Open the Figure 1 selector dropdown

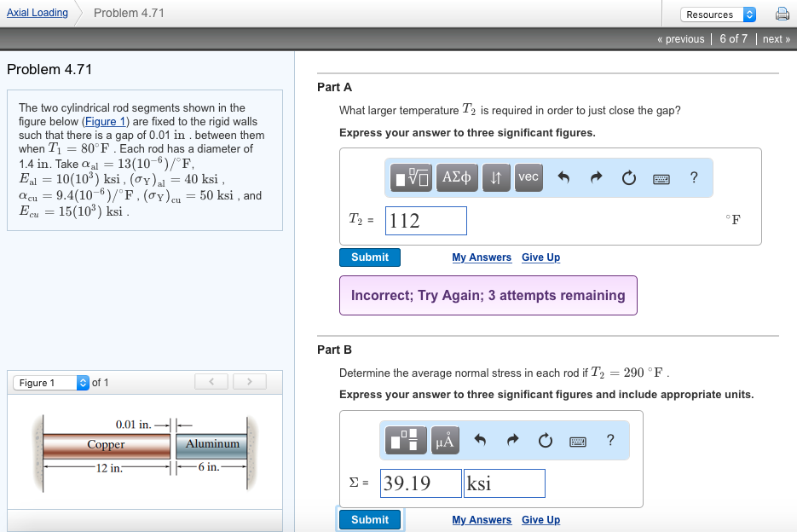[x=51, y=383]
